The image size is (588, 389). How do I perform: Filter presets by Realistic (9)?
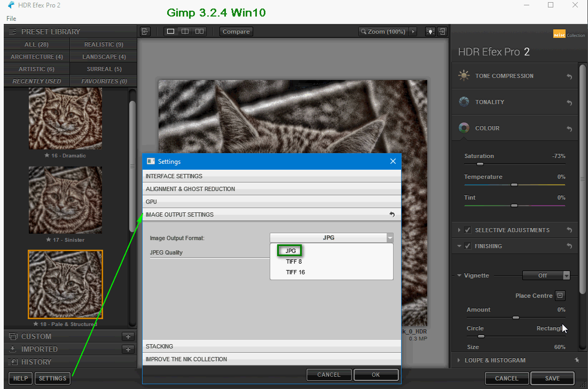(104, 44)
